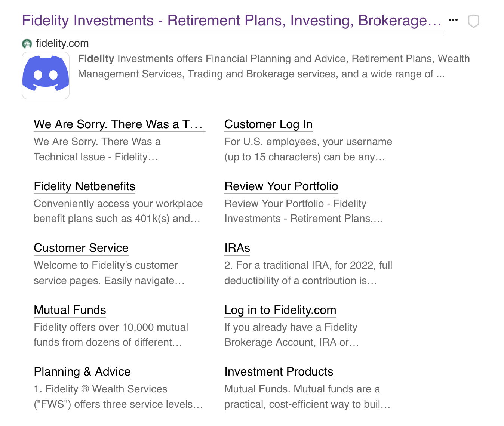
Task: Click the 'Fidelity offers over 10,000 mutual' snippet
Action: pos(111,335)
